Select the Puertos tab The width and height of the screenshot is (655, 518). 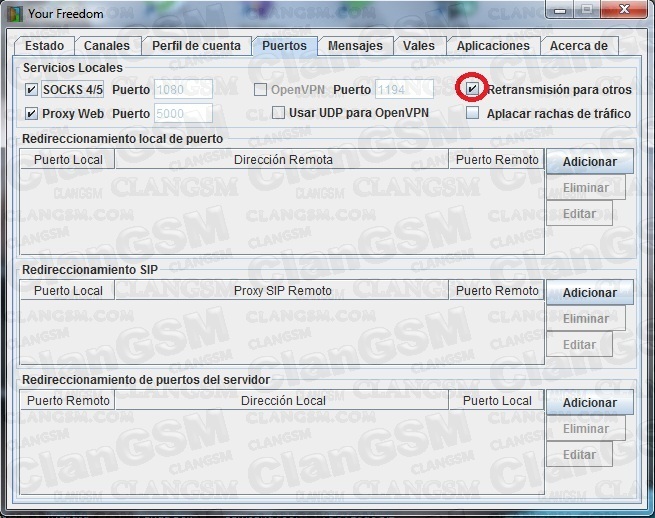[284, 46]
